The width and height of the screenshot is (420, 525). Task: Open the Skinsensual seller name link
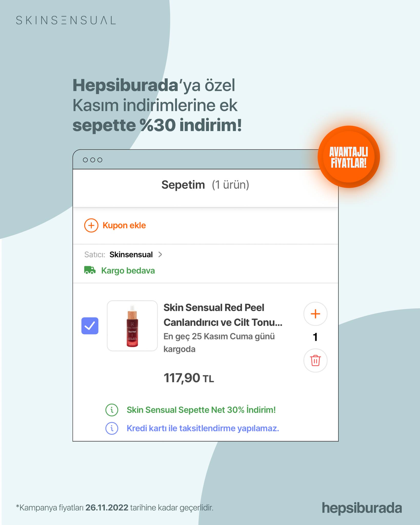coord(131,255)
